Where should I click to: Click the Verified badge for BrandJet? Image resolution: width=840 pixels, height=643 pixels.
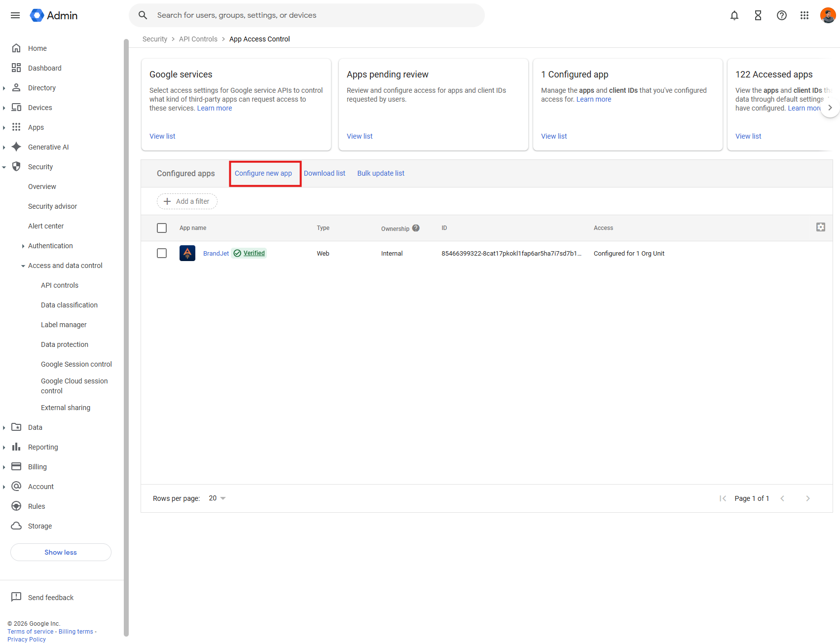pos(250,253)
